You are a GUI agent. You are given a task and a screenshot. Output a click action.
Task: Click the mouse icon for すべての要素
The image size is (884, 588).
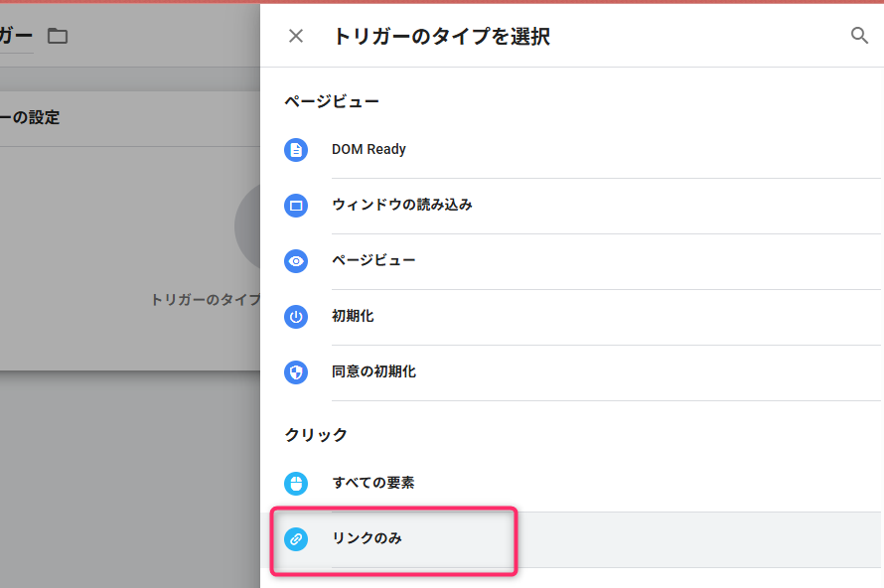(296, 484)
